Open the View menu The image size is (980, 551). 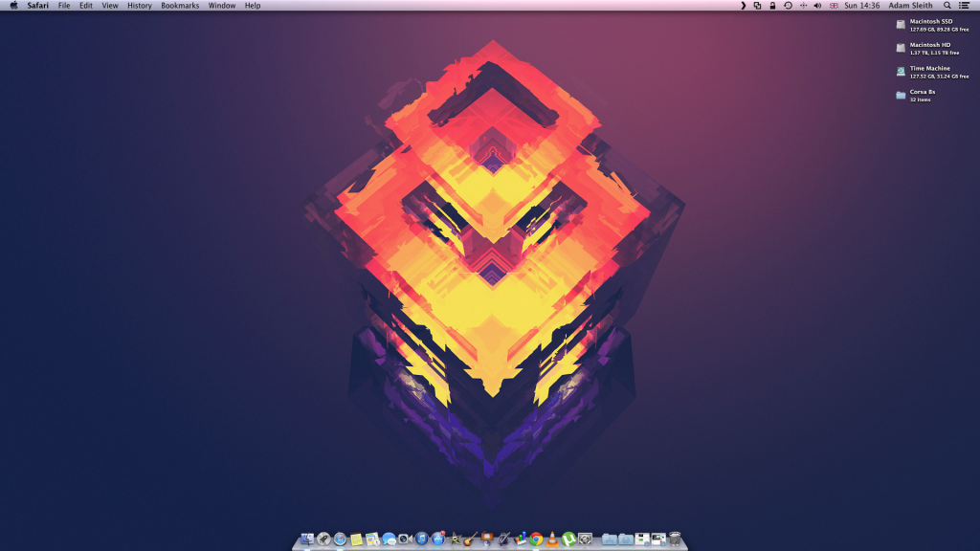click(110, 6)
